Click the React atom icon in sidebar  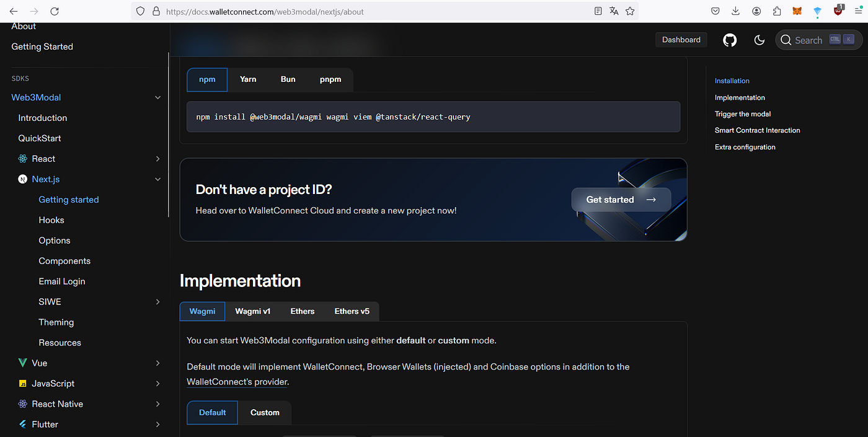pyautogui.click(x=23, y=159)
